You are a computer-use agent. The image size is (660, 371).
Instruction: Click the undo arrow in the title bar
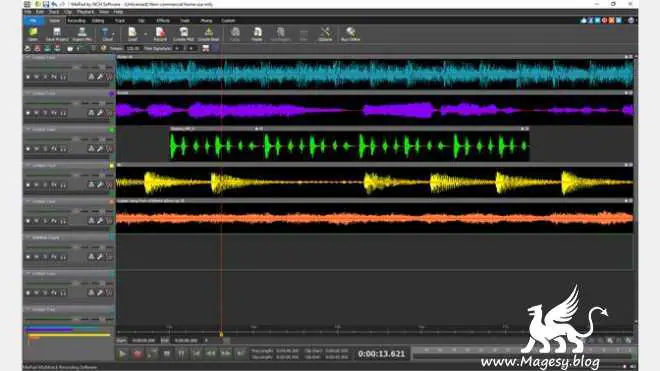[x=54, y=4]
